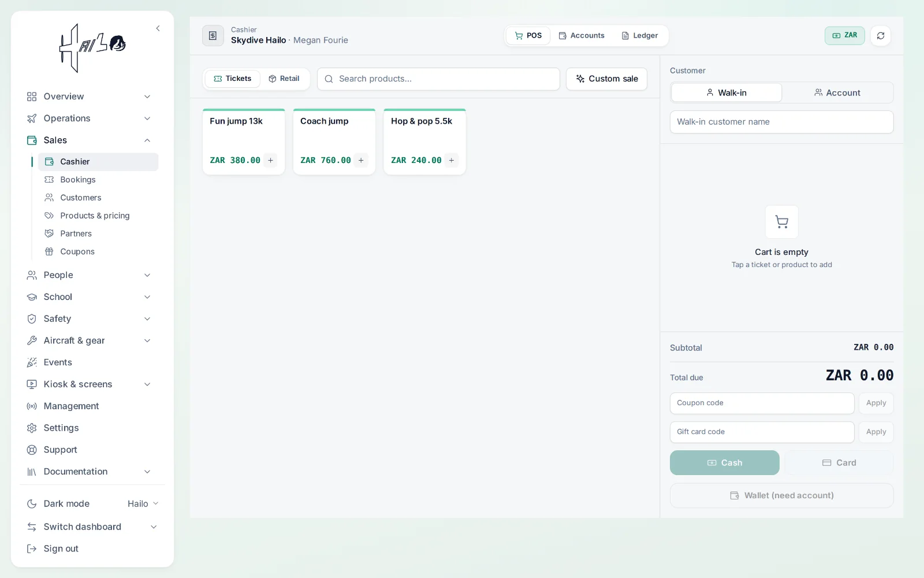
Task: Go to Partners page
Action: pos(98,234)
